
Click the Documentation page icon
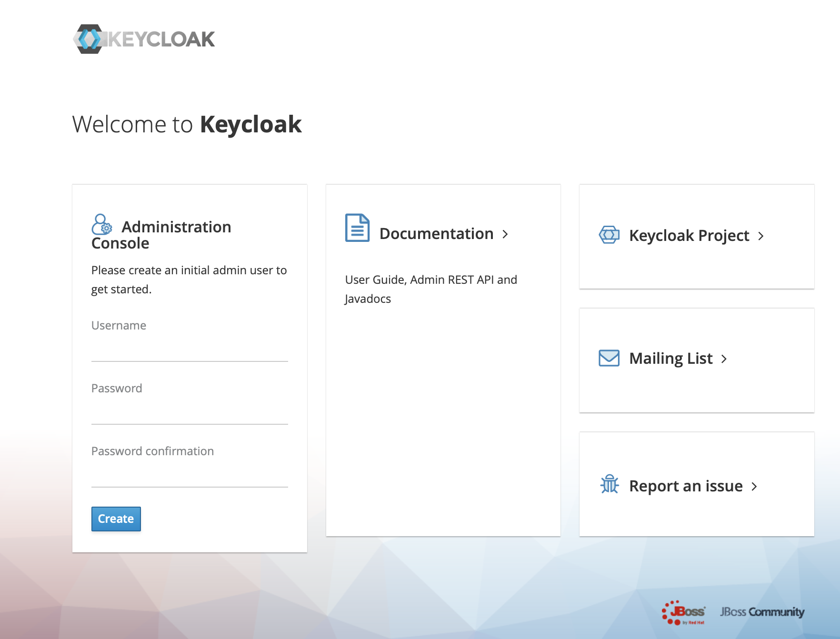[x=357, y=228]
